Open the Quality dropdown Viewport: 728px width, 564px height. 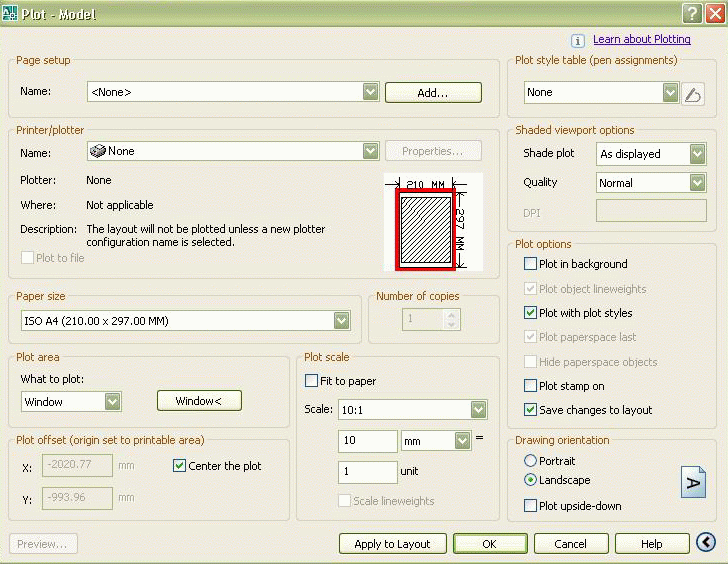[x=697, y=182]
